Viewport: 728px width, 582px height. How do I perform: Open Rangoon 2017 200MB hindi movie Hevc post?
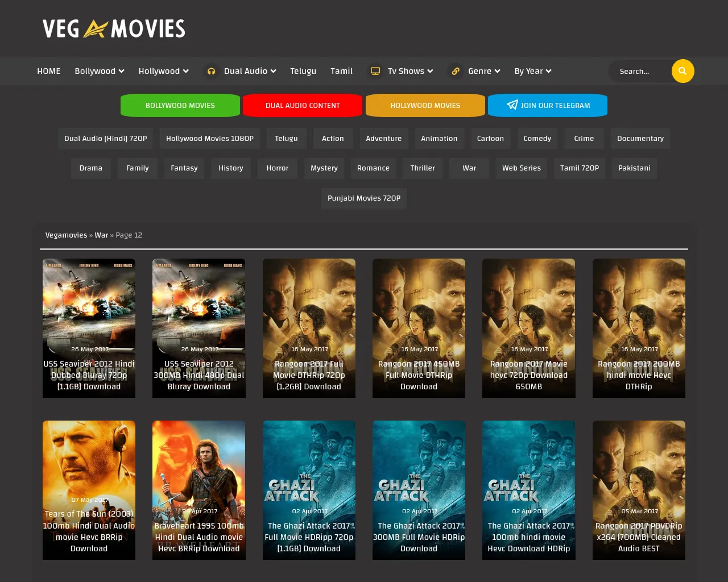(x=639, y=328)
